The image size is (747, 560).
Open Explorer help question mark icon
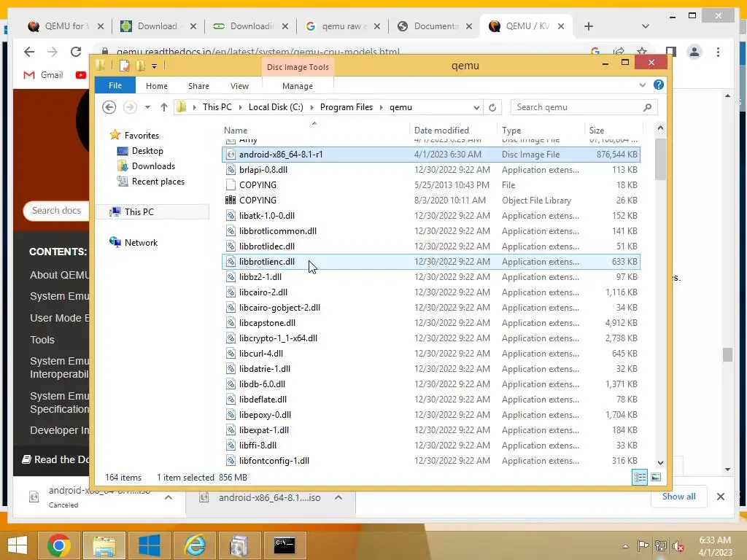click(x=659, y=85)
